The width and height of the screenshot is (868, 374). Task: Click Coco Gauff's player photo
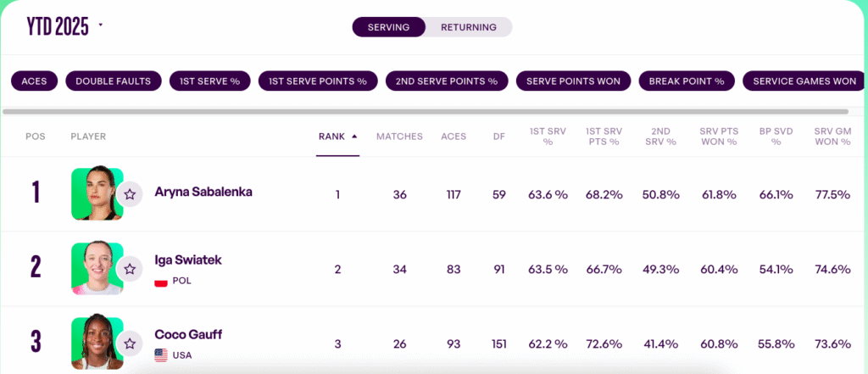[97, 343]
